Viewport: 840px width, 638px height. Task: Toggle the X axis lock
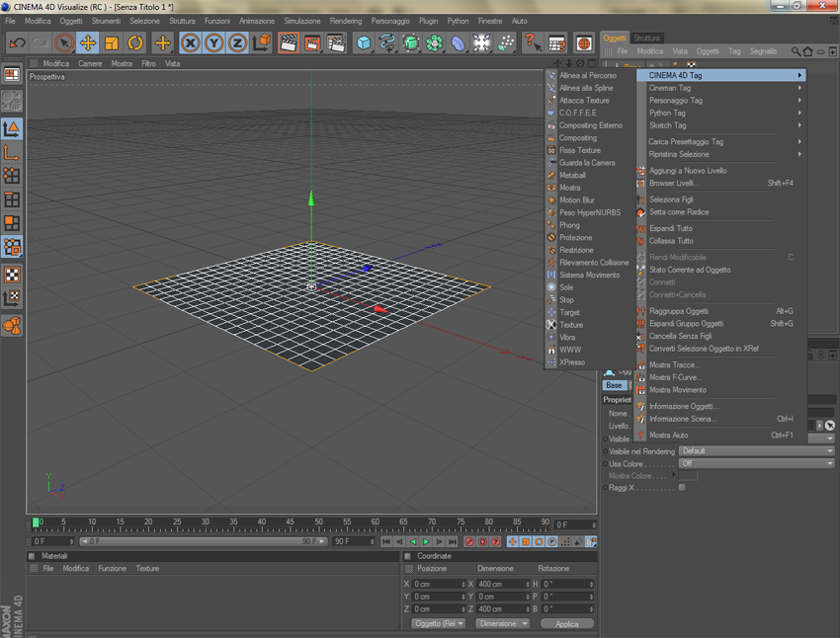(x=190, y=43)
